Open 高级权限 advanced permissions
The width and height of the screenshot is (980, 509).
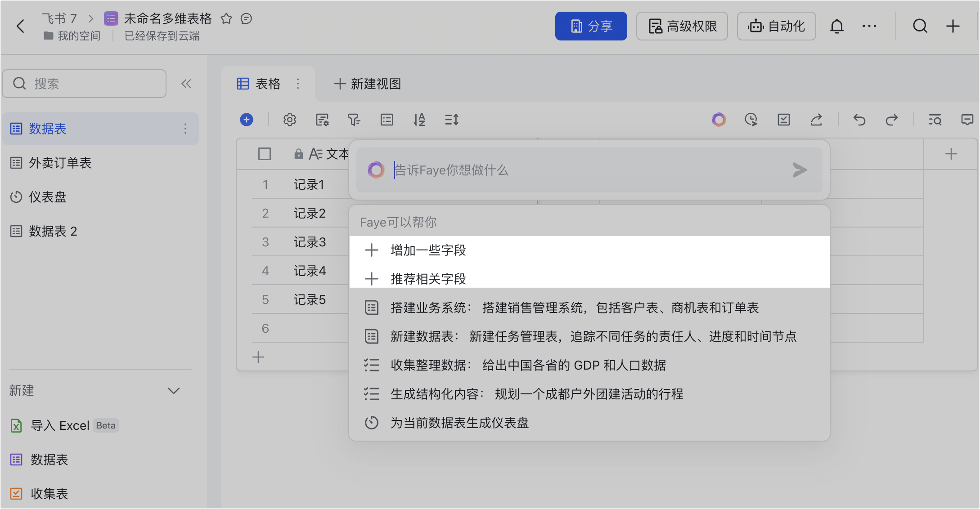coord(682,26)
